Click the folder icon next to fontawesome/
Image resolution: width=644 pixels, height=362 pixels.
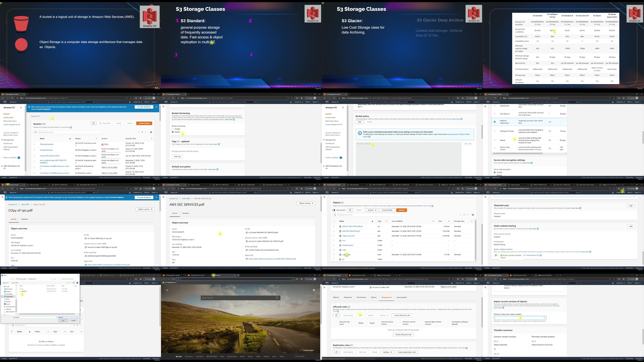click(x=340, y=245)
